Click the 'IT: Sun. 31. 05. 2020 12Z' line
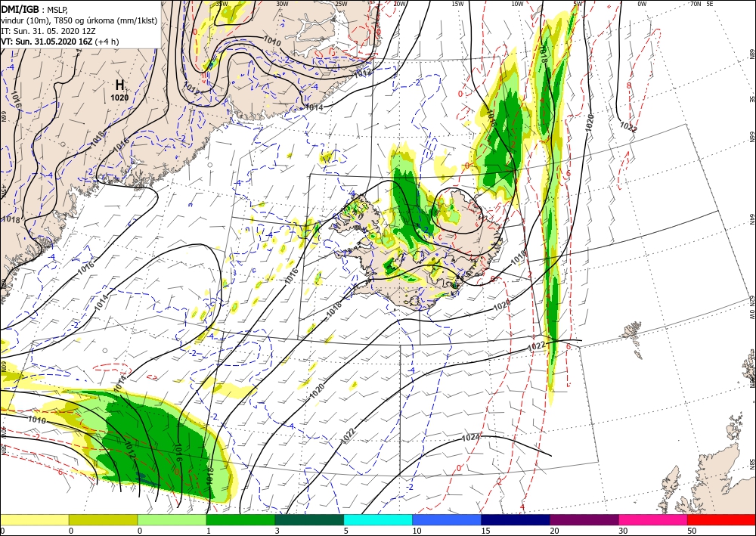 tap(48, 31)
